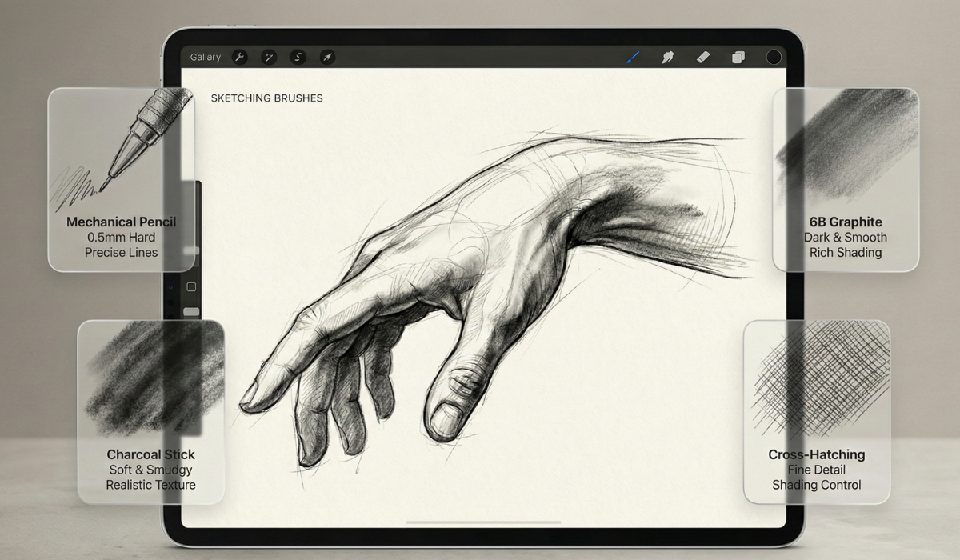The height and width of the screenshot is (560, 960).
Task: Open the Layers panel
Action: (x=738, y=57)
